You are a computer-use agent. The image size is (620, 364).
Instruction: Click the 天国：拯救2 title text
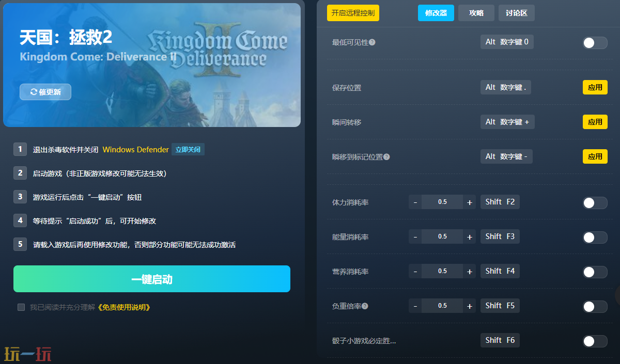pyautogui.click(x=66, y=38)
